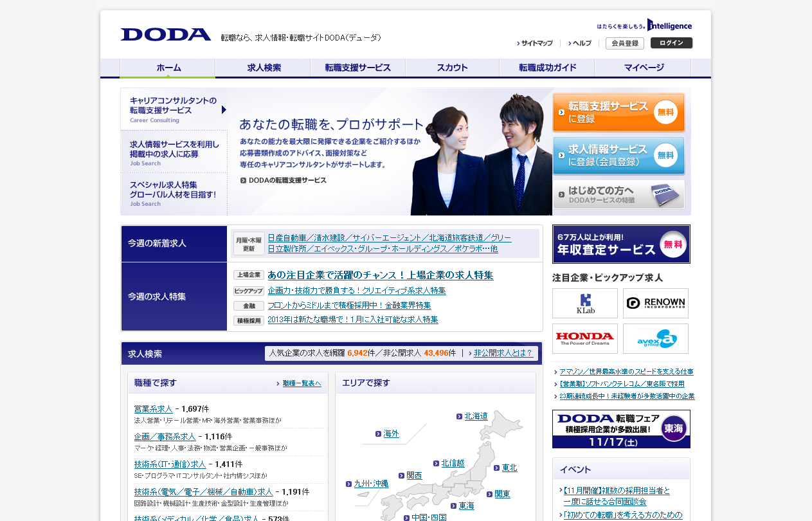The image size is (812, 521).
Task: Click the DODA logo
Action: pos(166,35)
